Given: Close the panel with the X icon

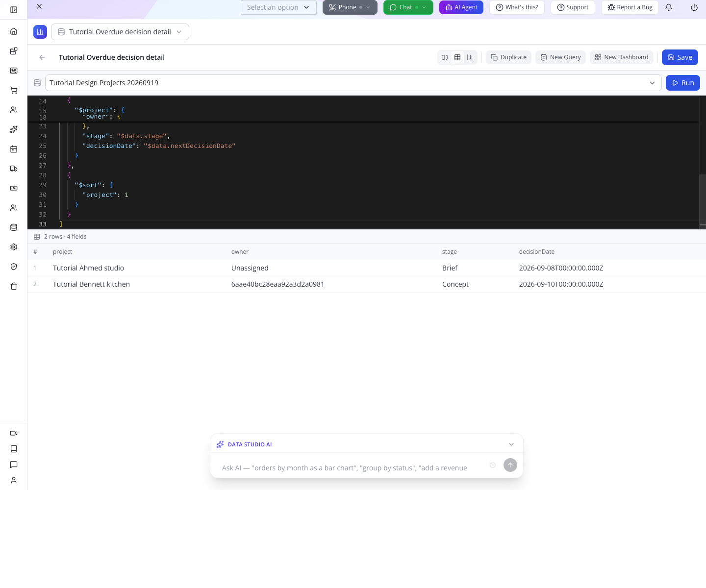Looking at the screenshot, I should [x=39, y=6].
